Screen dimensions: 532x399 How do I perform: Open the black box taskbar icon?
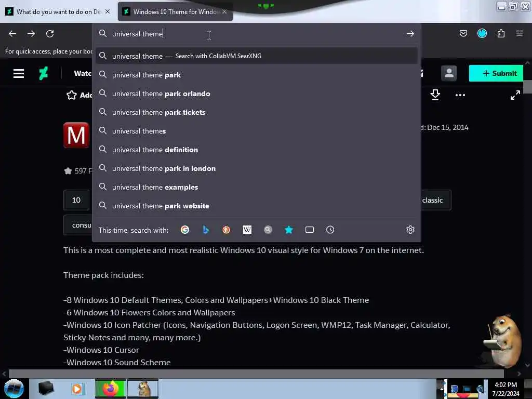click(46, 389)
